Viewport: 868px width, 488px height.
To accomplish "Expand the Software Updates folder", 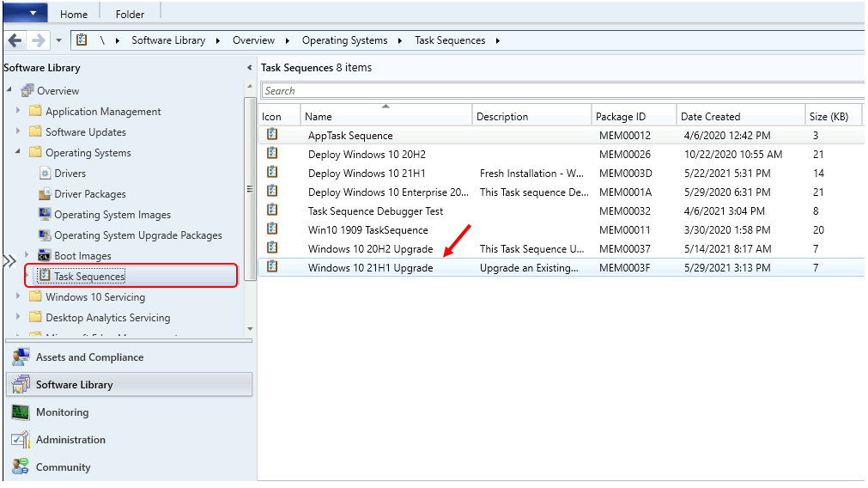I will click(x=18, y=131).
